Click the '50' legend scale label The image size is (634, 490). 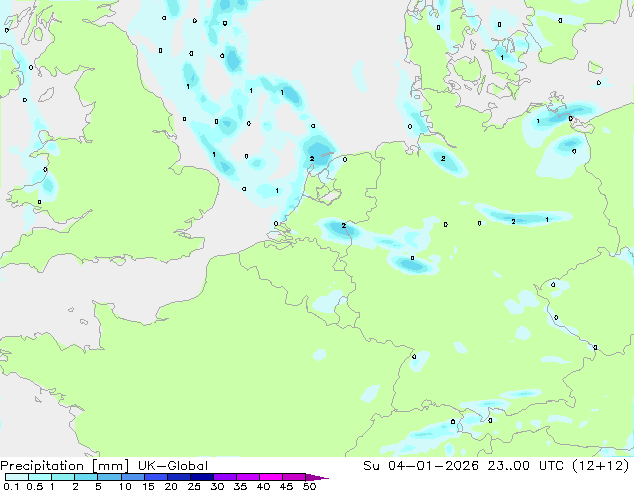pos(309,486)
